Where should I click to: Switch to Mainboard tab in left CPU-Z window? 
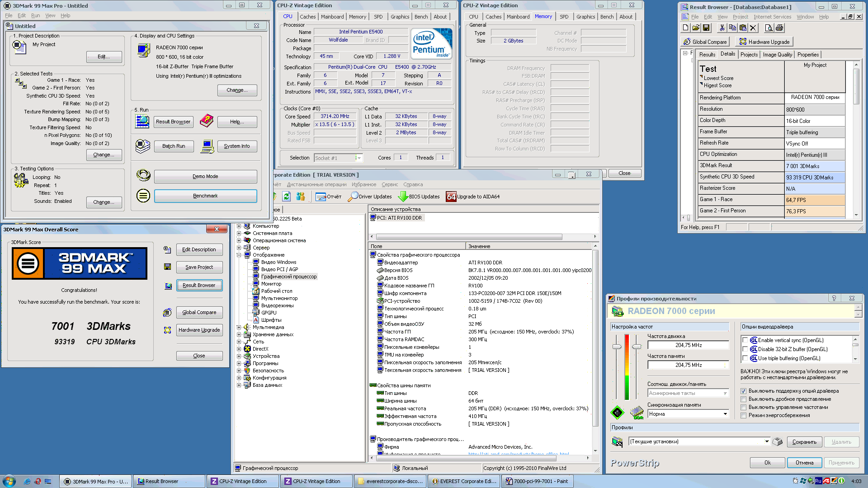(332, 17)
